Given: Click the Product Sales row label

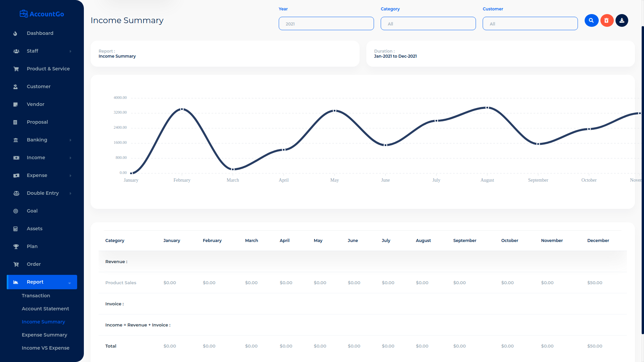Looking at the screenshot, I should (x=121, y=283).
